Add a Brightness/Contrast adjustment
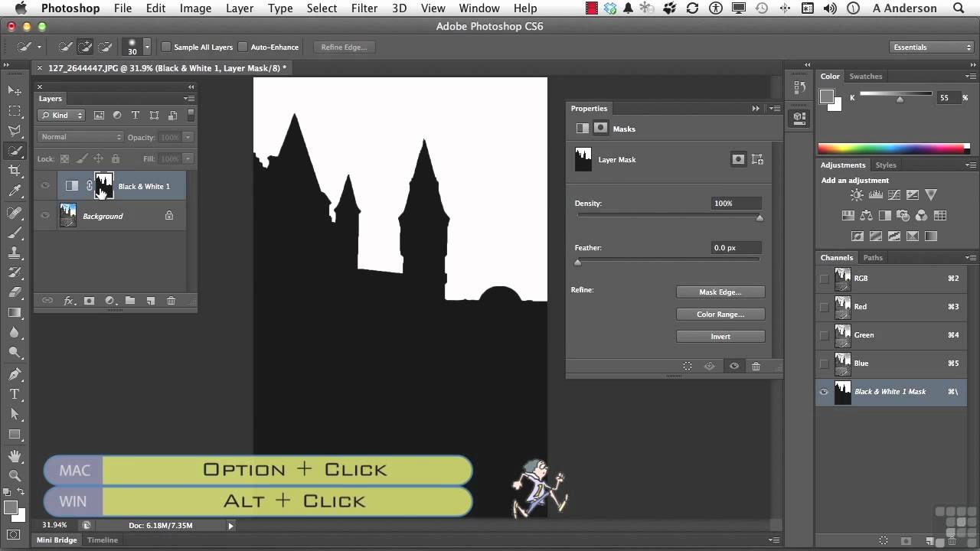This screenshot has width=980, height=551. [857, 195]
